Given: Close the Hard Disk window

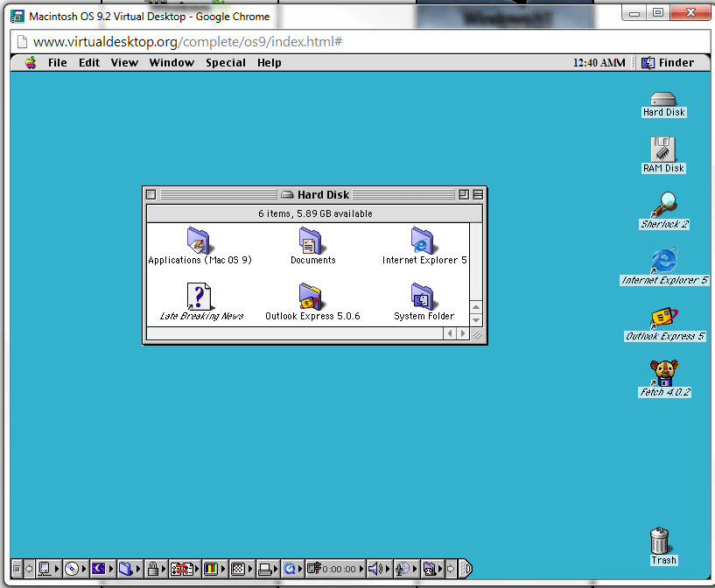Looking at the screenshot, I should 151,194.
